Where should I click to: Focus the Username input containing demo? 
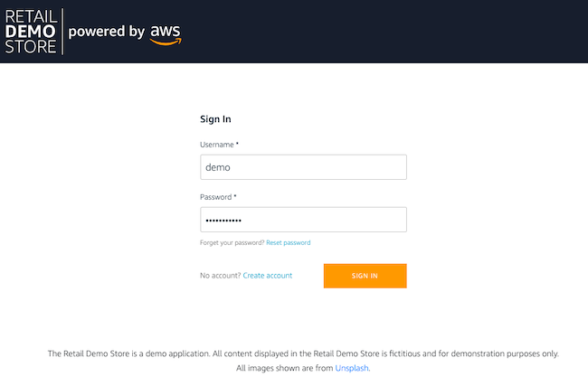(x=303, y=167)
